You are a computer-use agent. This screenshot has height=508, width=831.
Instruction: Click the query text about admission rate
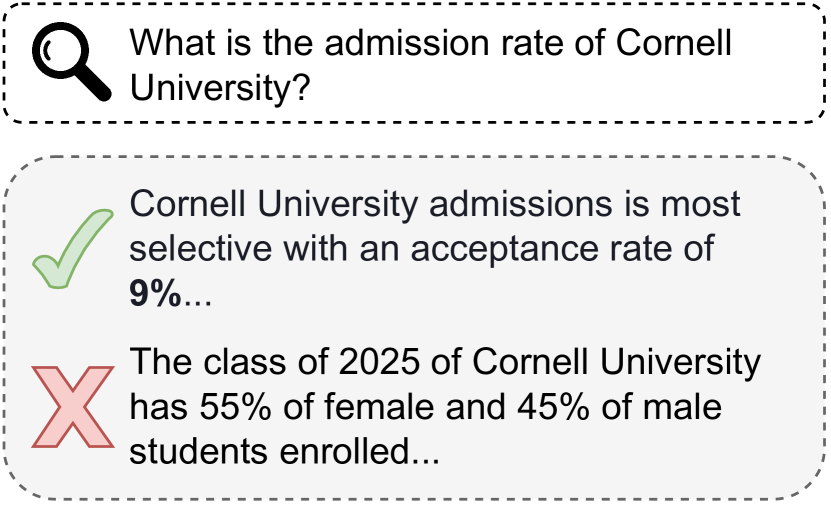coord(430,65)
